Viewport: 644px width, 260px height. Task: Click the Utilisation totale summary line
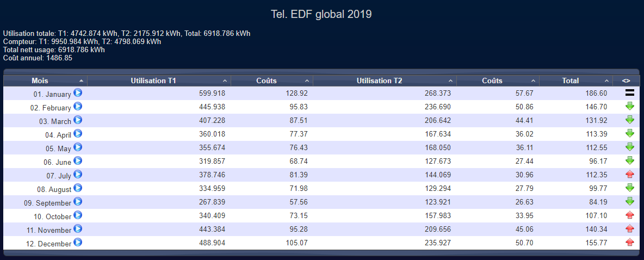point(127,34)
